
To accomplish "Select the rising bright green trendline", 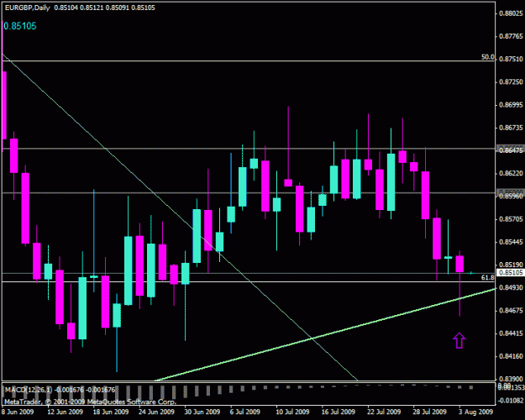I will [325, 335].
